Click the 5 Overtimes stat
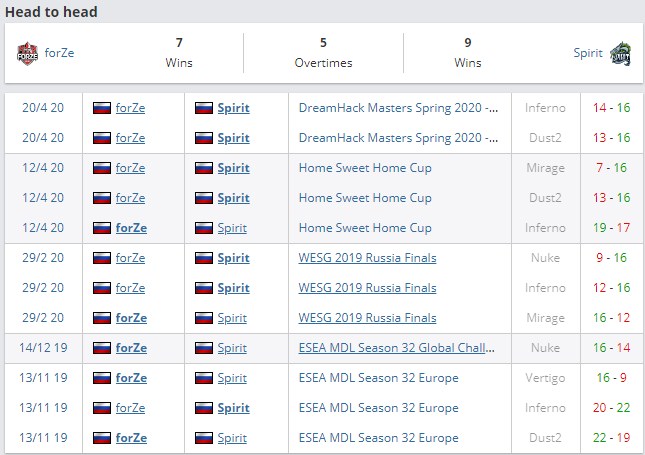The image size is (645, 455). tap(323, 52)
